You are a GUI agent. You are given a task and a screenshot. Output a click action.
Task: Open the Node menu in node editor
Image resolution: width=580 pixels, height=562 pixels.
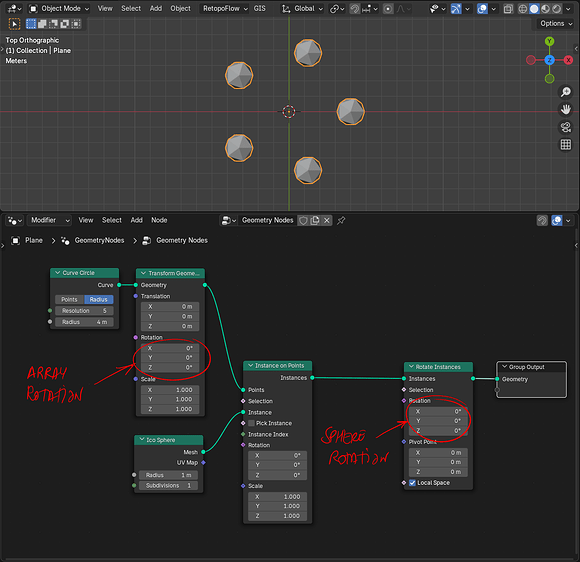click(x=159, y=221)
